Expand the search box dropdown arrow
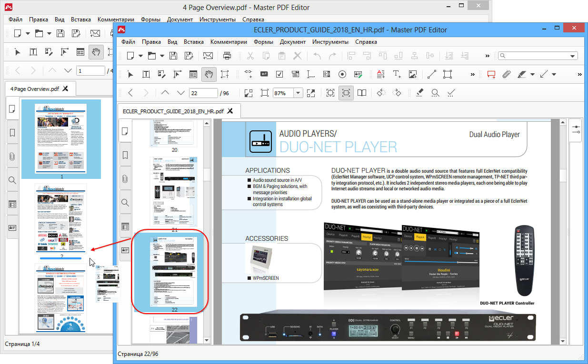This screenshot has height=364, width=588. (573, 56)
